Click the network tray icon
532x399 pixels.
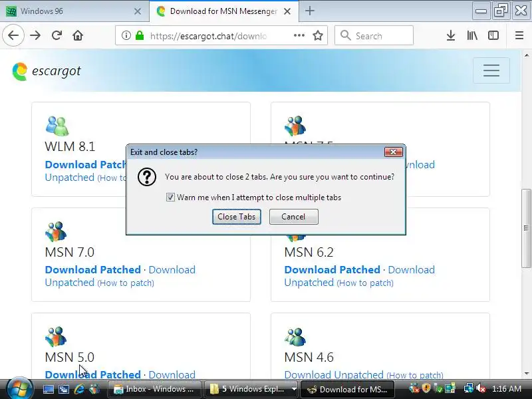469,388
